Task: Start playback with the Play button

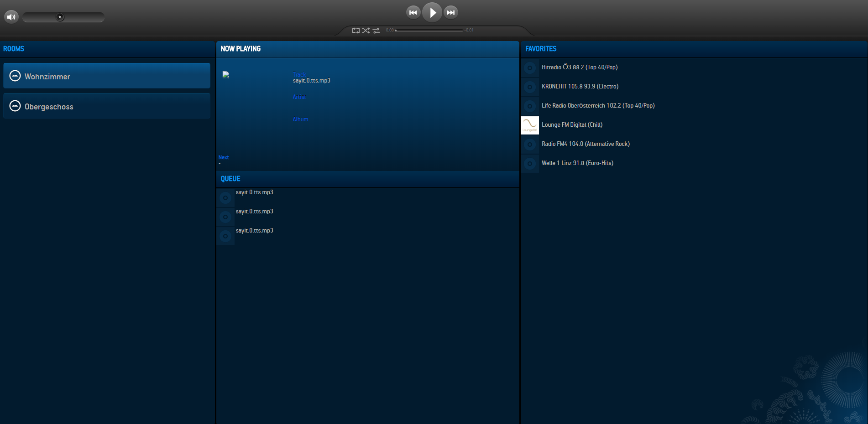Action: coord(432,12)
